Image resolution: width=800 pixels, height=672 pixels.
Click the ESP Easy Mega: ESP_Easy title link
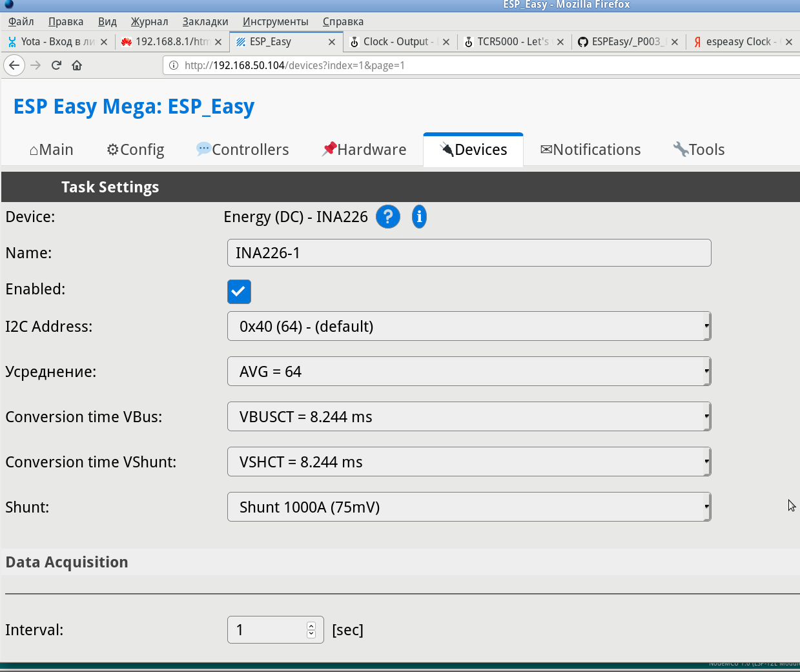[134, 107]
